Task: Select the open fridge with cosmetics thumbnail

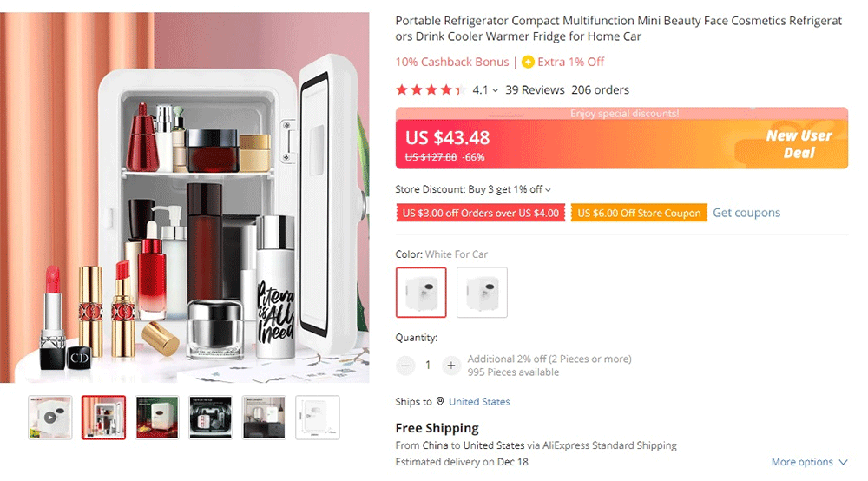Action: pyautogui.click(x=103, y=418)
